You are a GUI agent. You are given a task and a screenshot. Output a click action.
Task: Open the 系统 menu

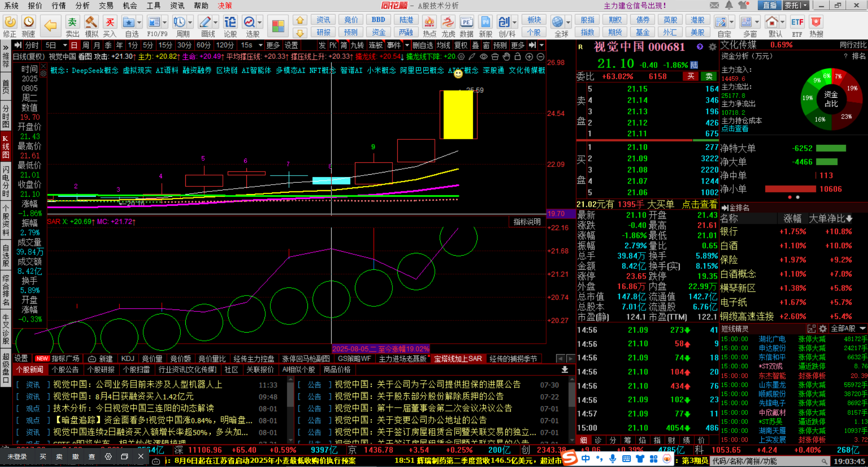point(11,5)
